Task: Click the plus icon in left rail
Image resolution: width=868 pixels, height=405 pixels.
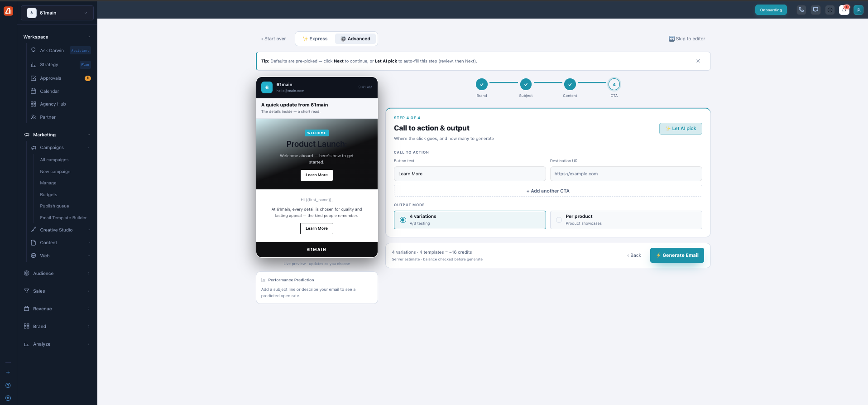Action: [x=8, y=372]
